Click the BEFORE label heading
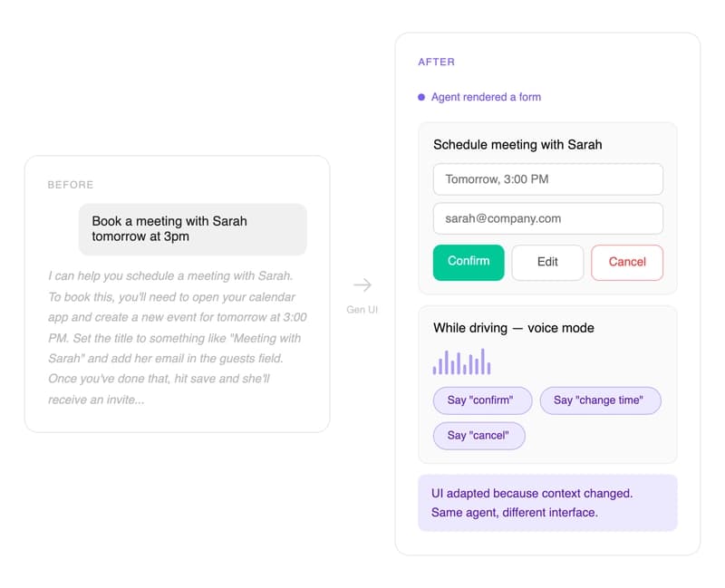The width and height of the screenshot is (725, 588). [x=70, y=185]
